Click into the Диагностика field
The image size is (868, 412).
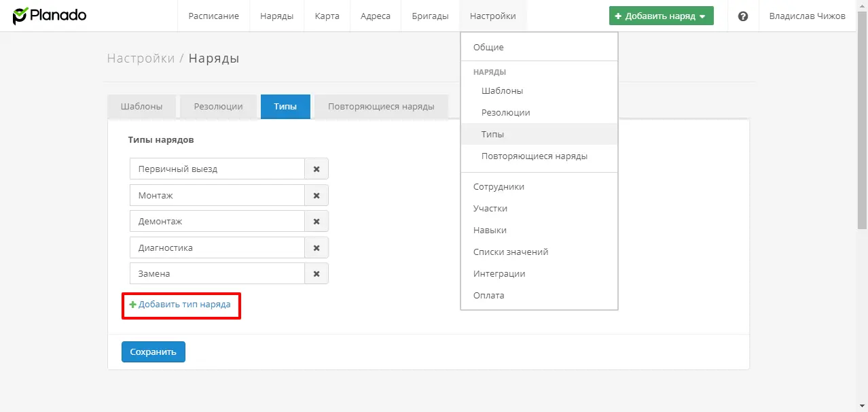point(217,247)
